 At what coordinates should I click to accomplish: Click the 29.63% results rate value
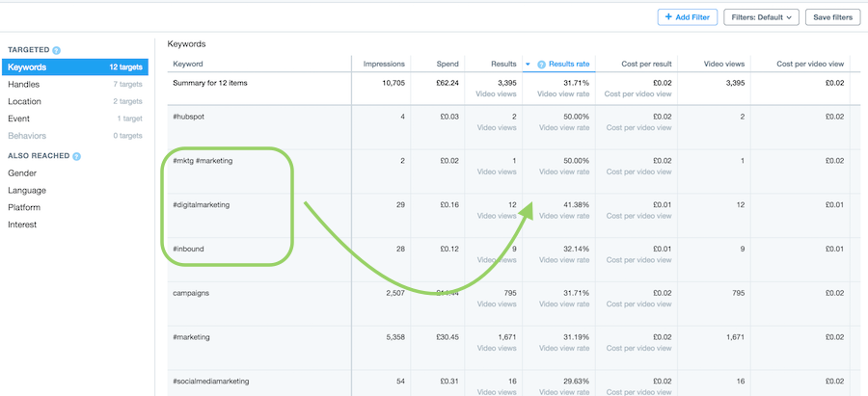tap(578, 382)
